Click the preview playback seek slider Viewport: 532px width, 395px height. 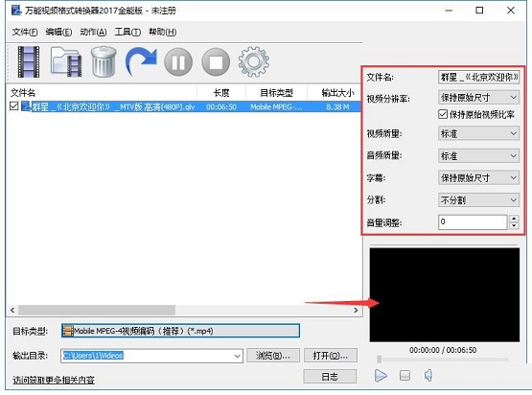[443, 359]
